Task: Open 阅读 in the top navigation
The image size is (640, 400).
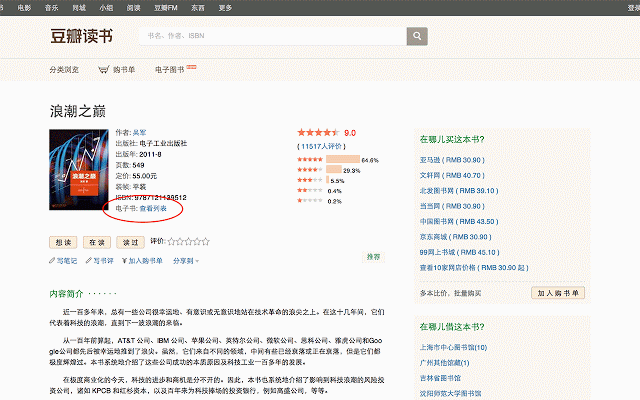Action: coord(133,8)
